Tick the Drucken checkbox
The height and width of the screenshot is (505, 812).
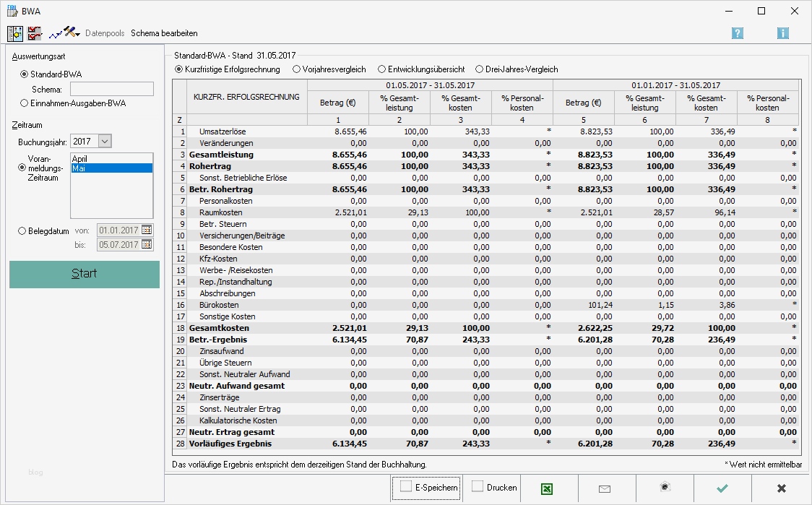(x=478, y=486)
